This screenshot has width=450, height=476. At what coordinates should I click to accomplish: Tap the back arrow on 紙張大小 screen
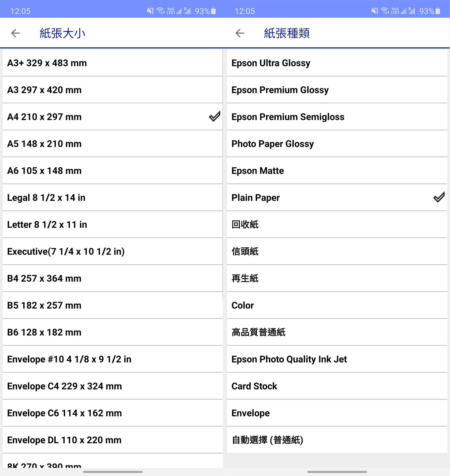(15, 33)
